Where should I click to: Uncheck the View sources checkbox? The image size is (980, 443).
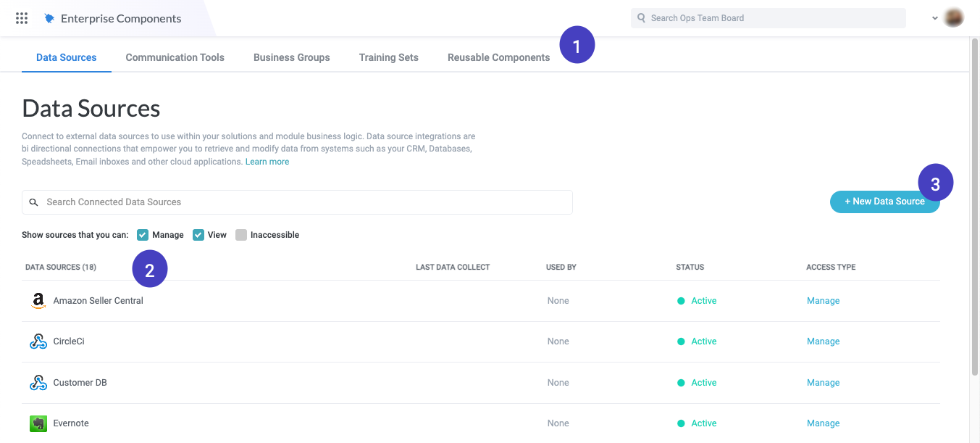coord(198,235)
